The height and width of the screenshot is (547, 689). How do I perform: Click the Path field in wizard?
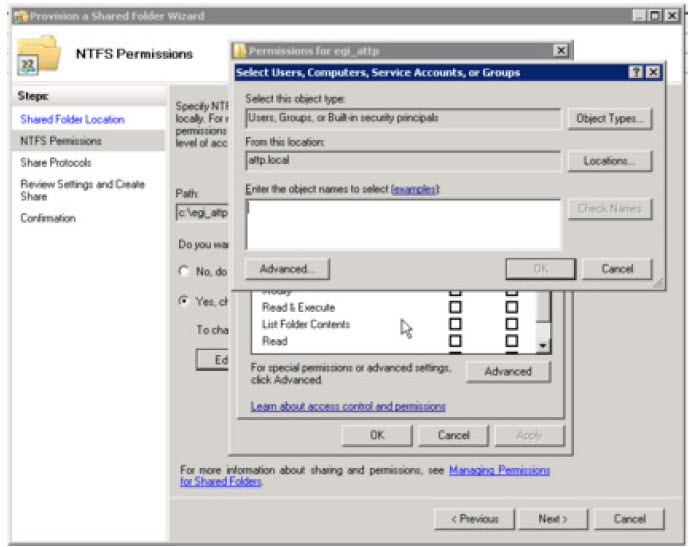[202, 213]
